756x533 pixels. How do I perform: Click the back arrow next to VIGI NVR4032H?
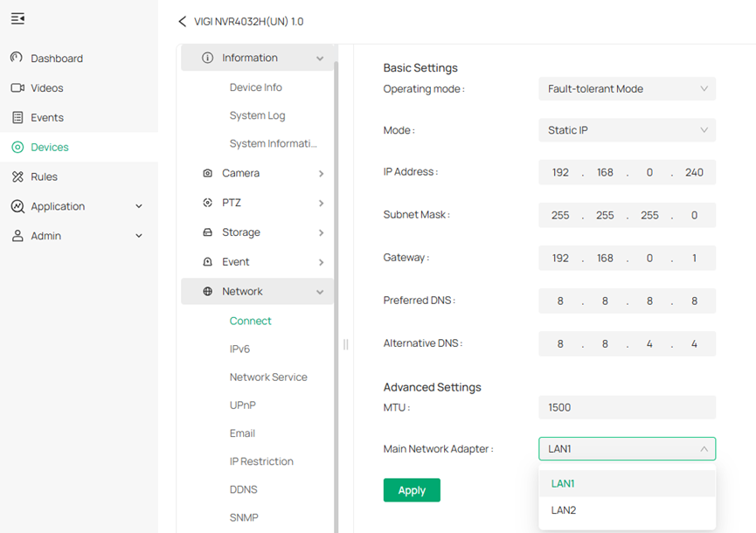click(x=182, y=21)
